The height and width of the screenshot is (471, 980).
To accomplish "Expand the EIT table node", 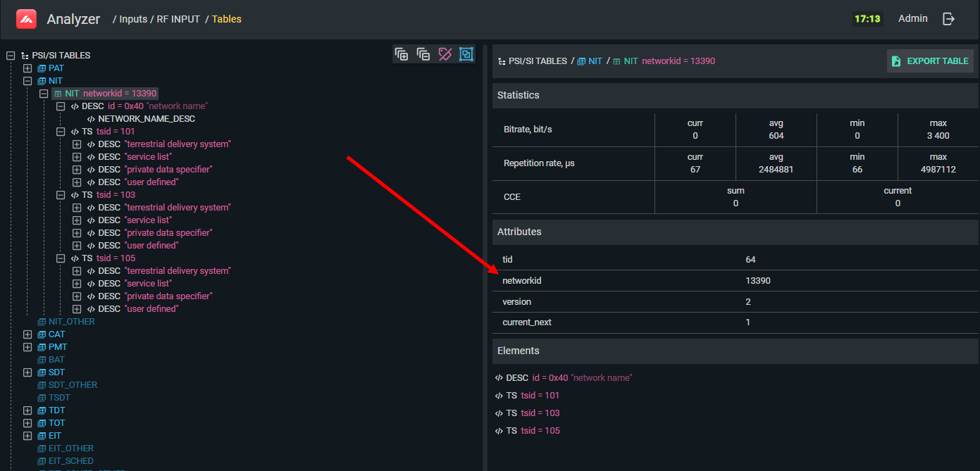I will coord(27,436).
